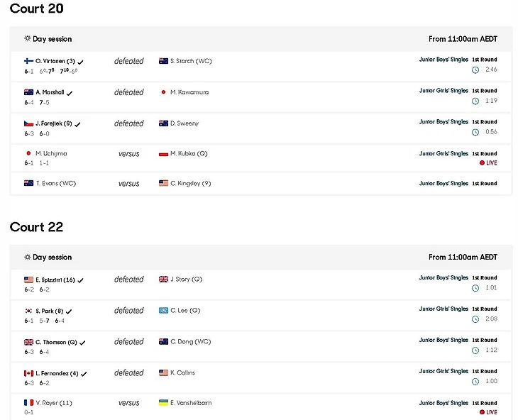Click the sun icon in Court 20 day session
Screen dimensions: 518x420
click(28, 39)
